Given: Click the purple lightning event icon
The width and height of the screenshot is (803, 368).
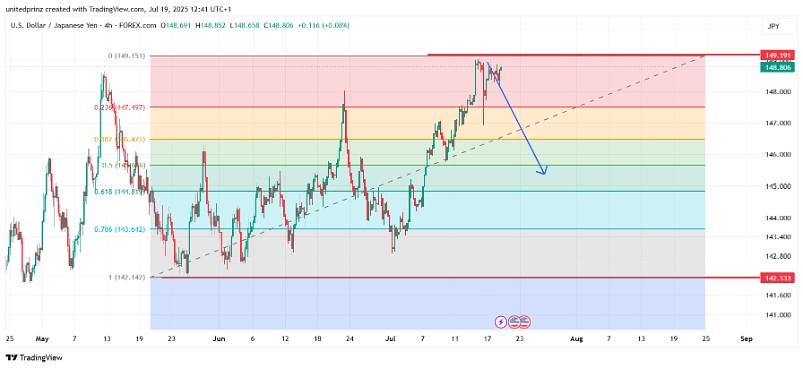Looking at the screenshot, I should click(x=501, y=322).
